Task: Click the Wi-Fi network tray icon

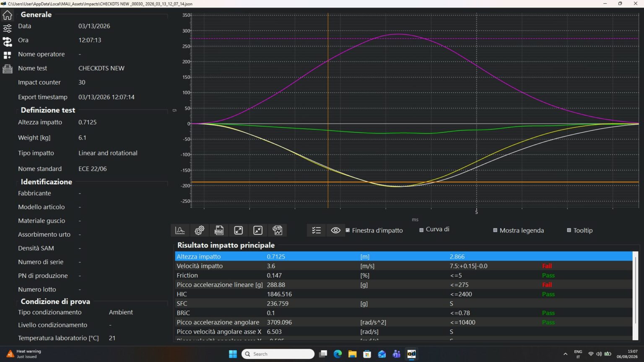Action: 591,354
